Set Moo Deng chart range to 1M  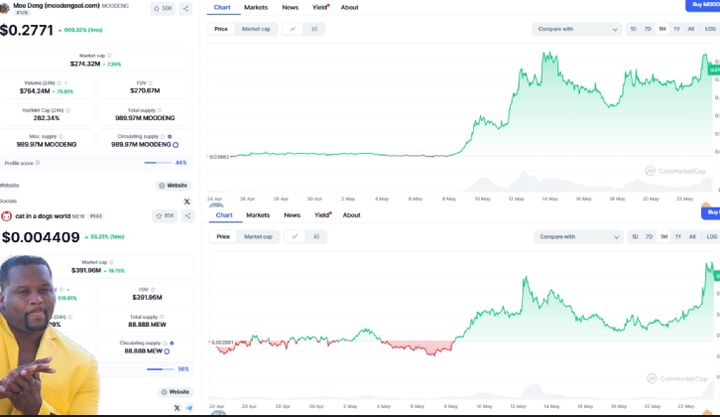click(x=662, y=29)
